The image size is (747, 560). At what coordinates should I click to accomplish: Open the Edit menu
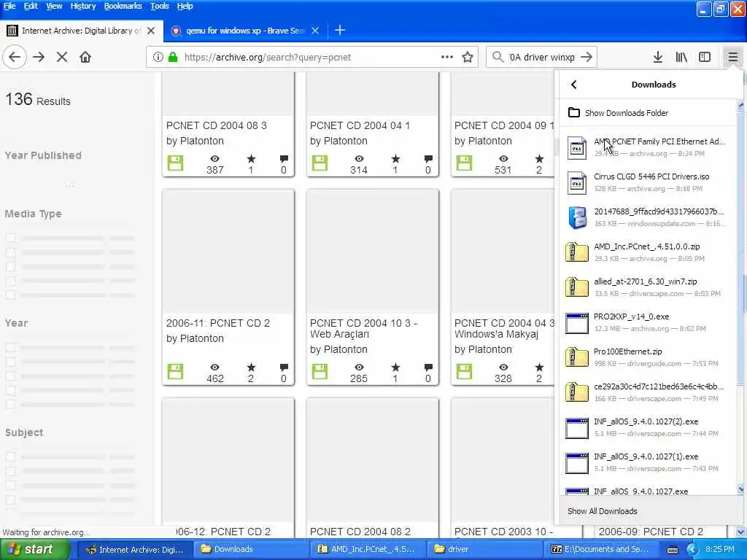coord(31,6)
